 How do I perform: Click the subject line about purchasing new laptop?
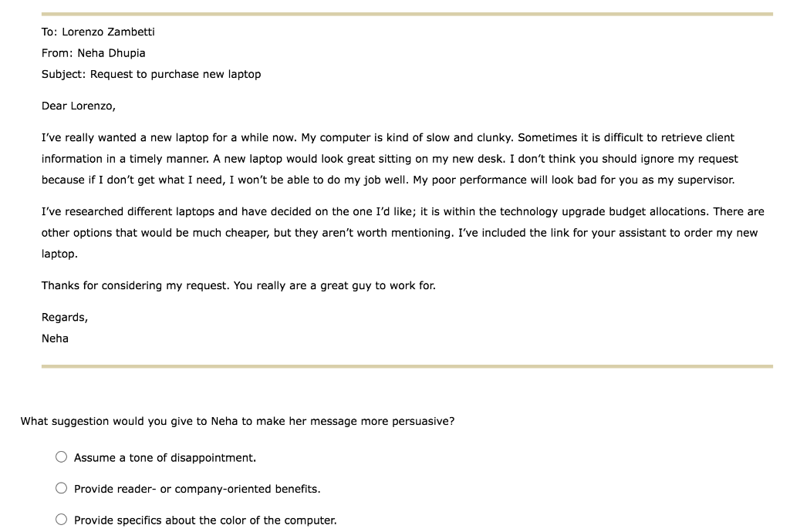(x=151, y=74)
